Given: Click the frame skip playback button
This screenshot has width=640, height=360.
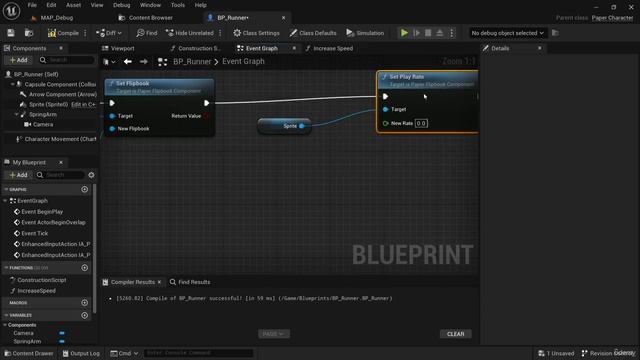Looking at the screenshot, I should 416,33.
